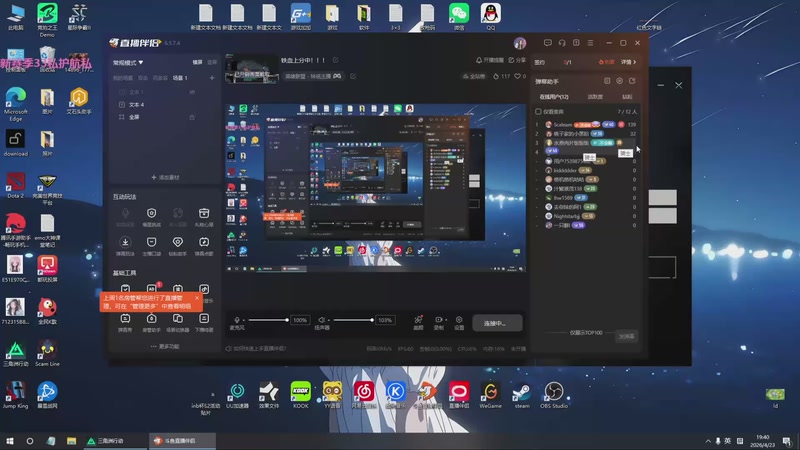Dismiss the orange notification with its X
Screen dimensions: 800x450
(x=197, y=298)
